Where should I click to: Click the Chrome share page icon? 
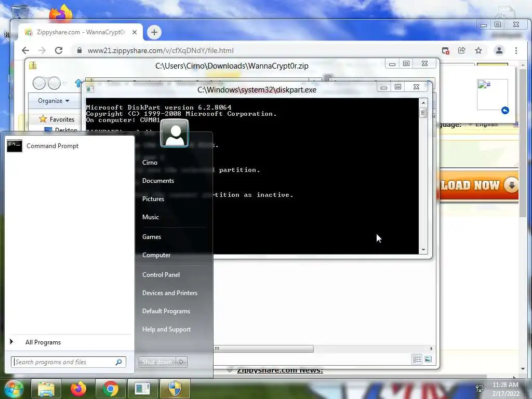point(462,50)
